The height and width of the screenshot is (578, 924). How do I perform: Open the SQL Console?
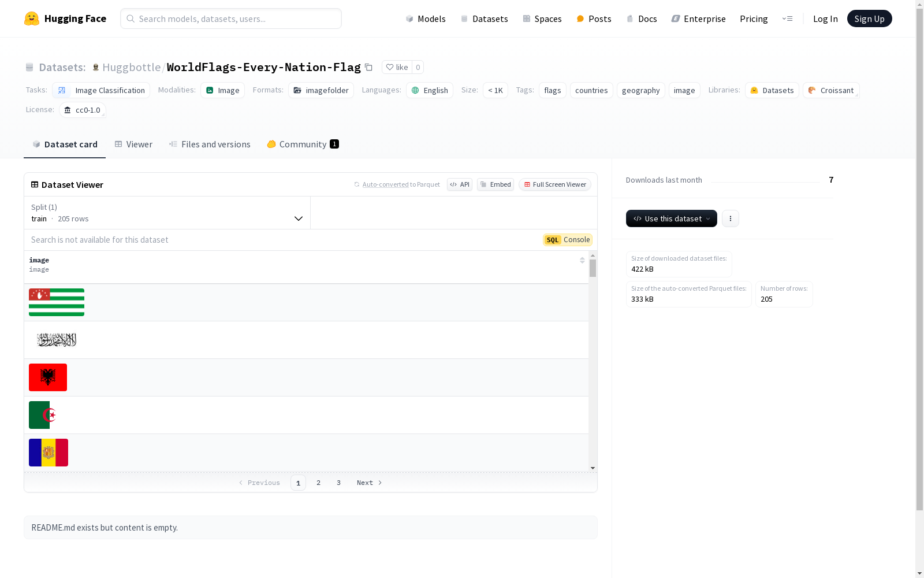pos(568,240)
